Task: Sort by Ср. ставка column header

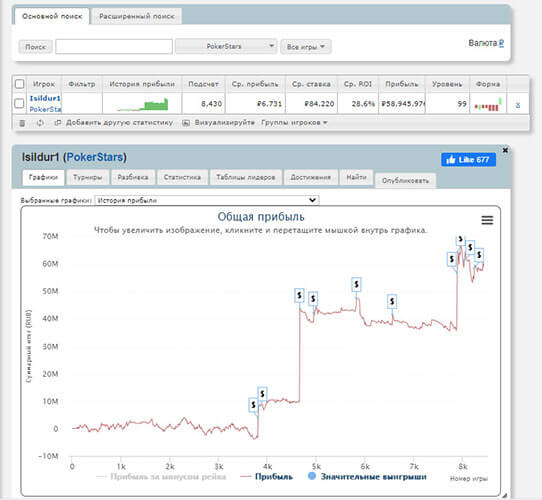Action: pos(311,84)
